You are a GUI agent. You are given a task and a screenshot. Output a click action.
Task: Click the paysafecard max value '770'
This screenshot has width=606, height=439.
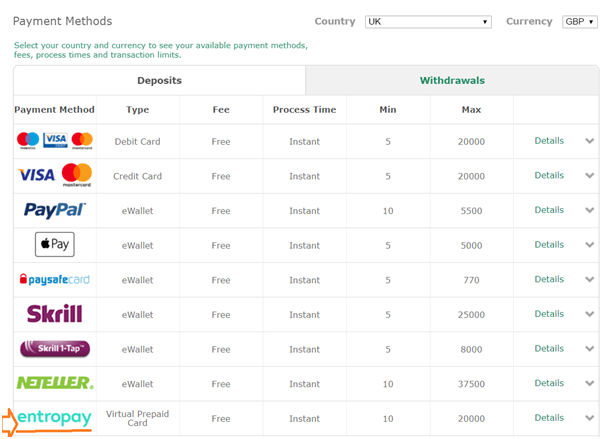pyautogui.click(x=471, y=280)
